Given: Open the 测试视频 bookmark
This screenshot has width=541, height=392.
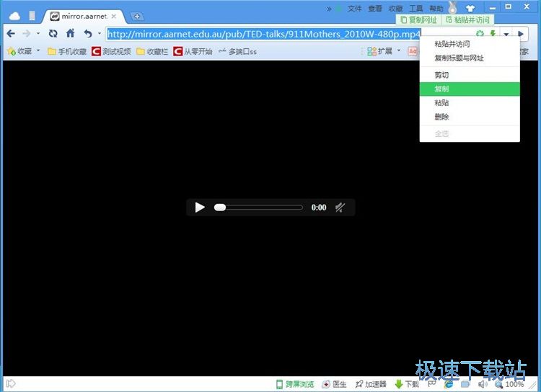Looking at the screenshot, I should (x=111, y=51).
